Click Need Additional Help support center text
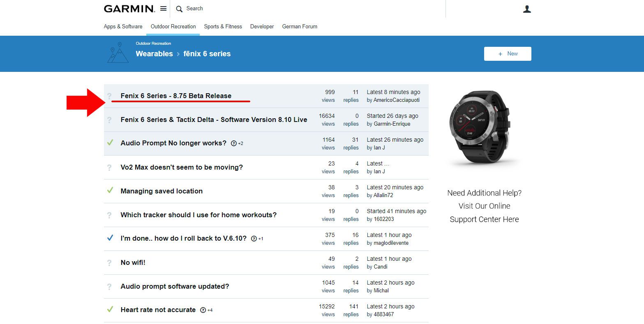This screenshot has width=644, height=324. (x=484, y=206)
